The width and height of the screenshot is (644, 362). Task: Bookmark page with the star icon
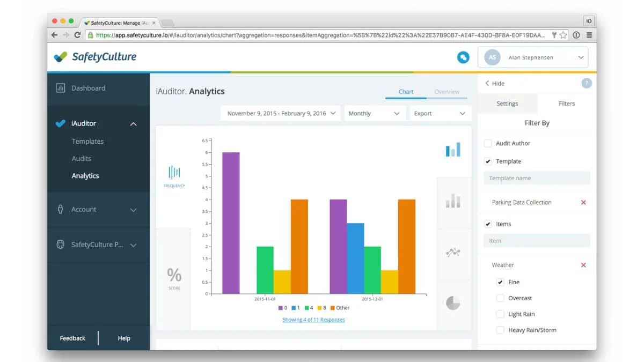(x=563, y=35)
